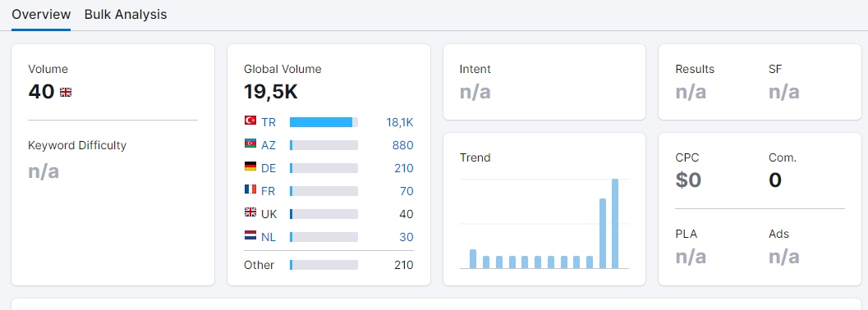The width and height of the screenshot is (868, 310).
Task: Click the UK text in the country list
Action: 269,214
